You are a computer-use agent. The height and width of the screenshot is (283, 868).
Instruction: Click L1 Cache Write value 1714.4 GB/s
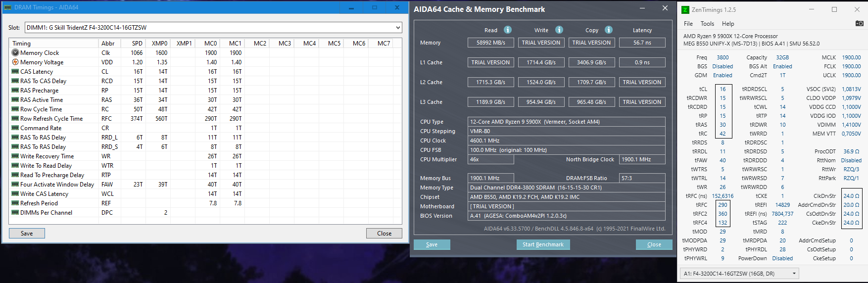[x=541, y=62]
